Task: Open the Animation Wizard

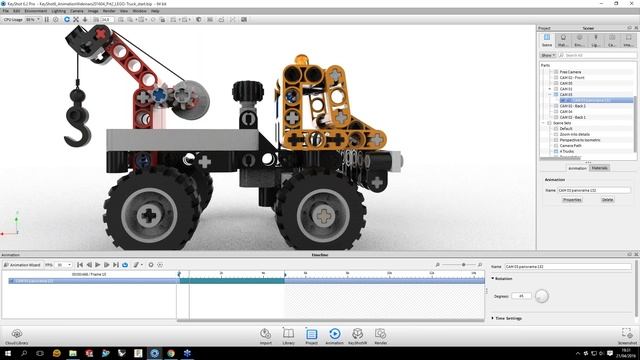Action: coord(22,265)
